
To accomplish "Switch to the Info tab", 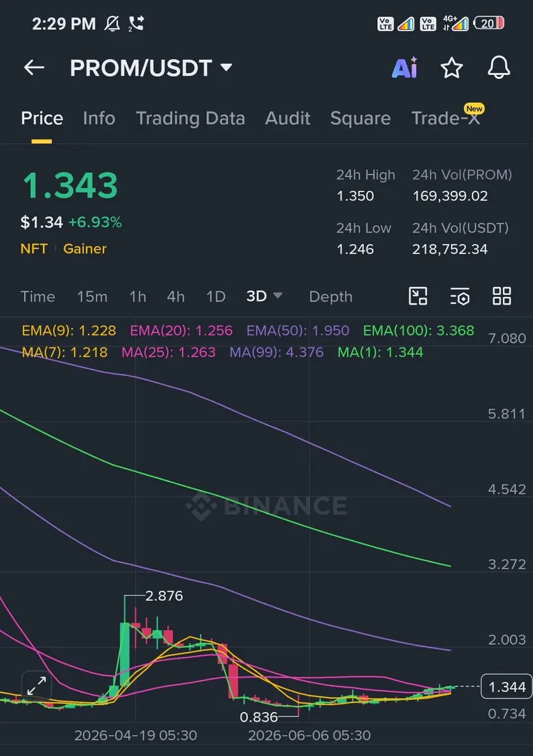I will [x=99, y=118].
